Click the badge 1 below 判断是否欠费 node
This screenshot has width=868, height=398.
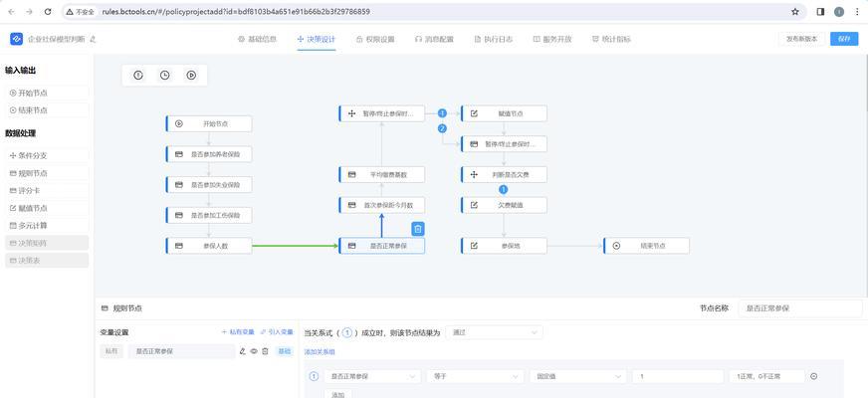pyautogui.click(x=504, y=189)
